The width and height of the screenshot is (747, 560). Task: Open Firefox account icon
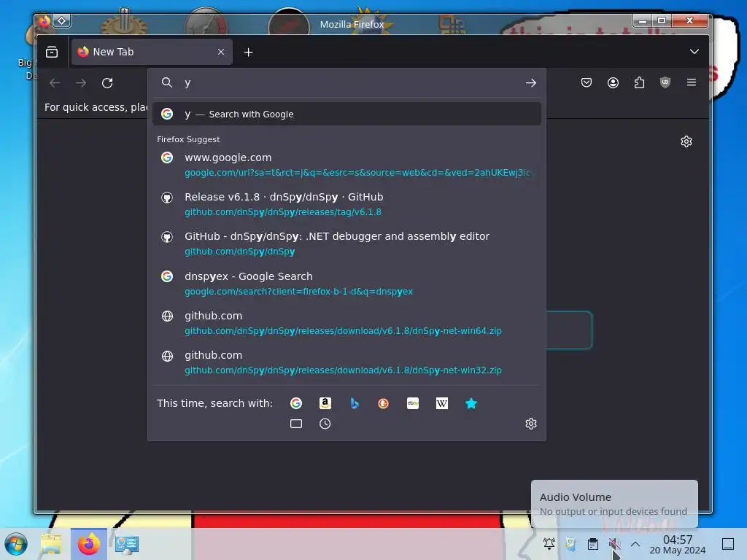pyautogui.click(x=613, y=83)
